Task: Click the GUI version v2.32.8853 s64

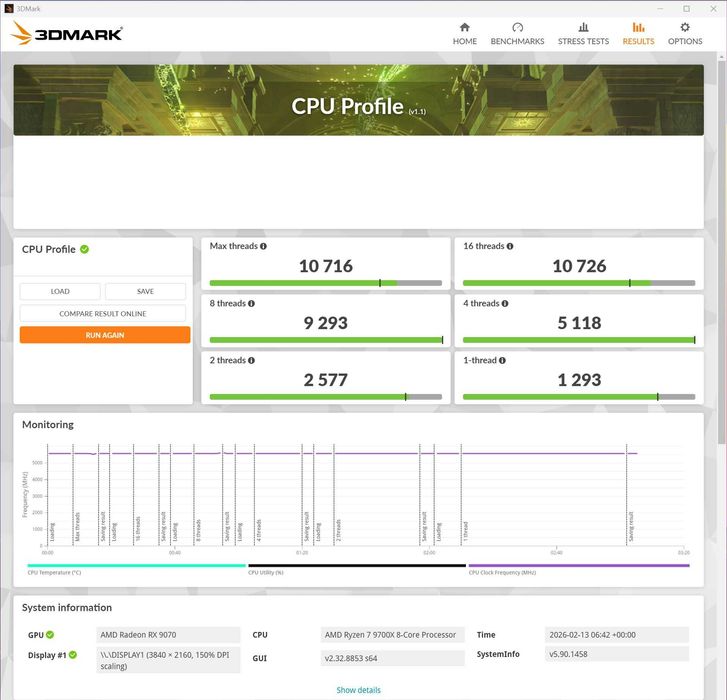Action: tap(392, 658)
